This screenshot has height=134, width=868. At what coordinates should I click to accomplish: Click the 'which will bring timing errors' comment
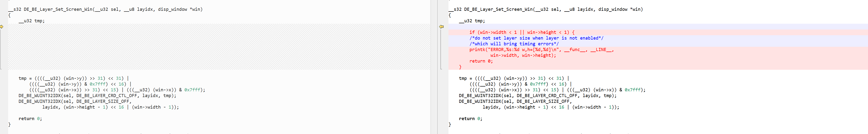[x=514, y=44]
